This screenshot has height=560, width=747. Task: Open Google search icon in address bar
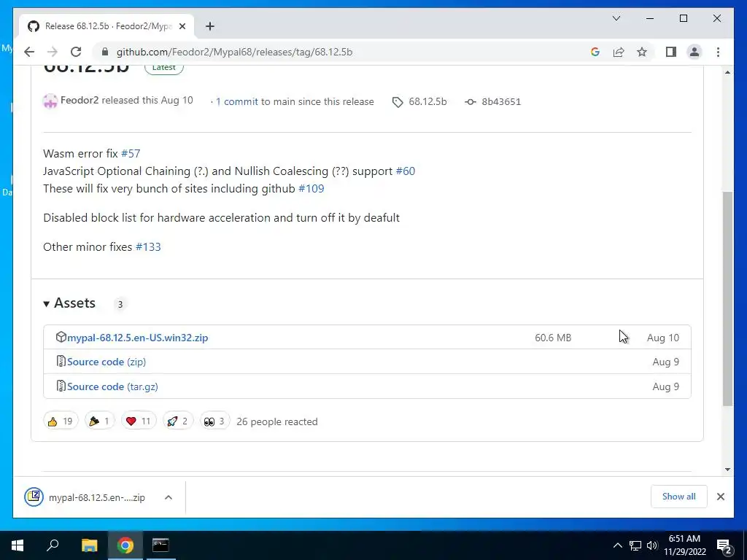pos(595,52)
